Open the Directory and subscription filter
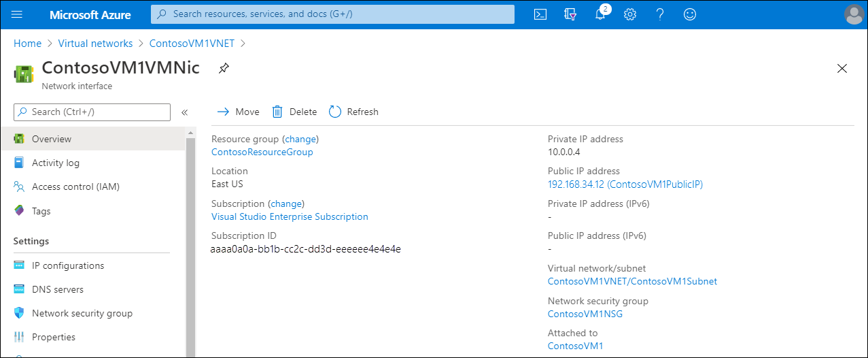 (570, 14)
